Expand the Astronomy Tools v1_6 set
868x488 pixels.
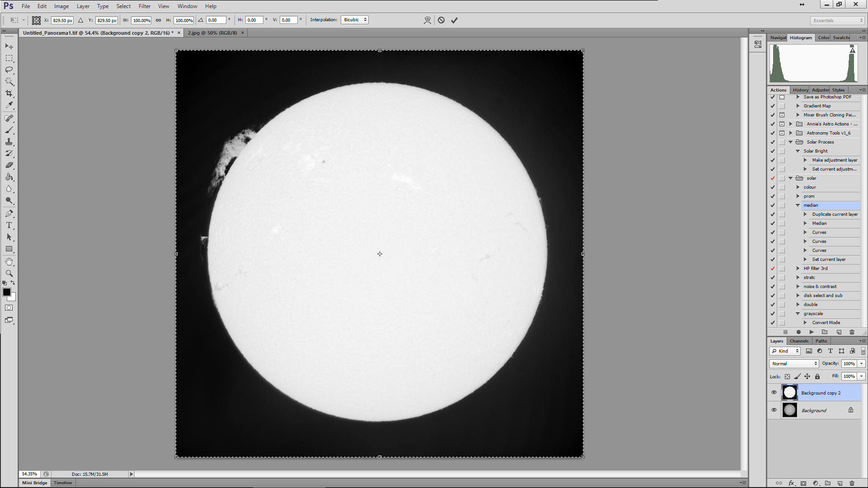(791, 133)
